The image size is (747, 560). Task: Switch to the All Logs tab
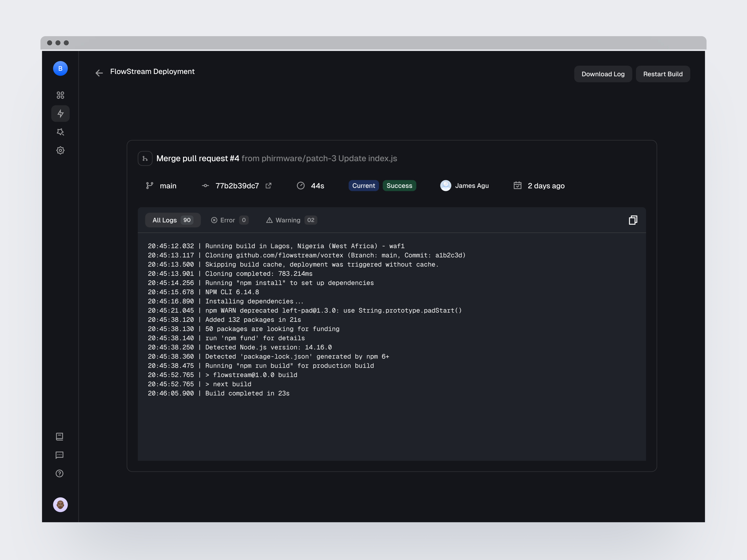[173, 220]
